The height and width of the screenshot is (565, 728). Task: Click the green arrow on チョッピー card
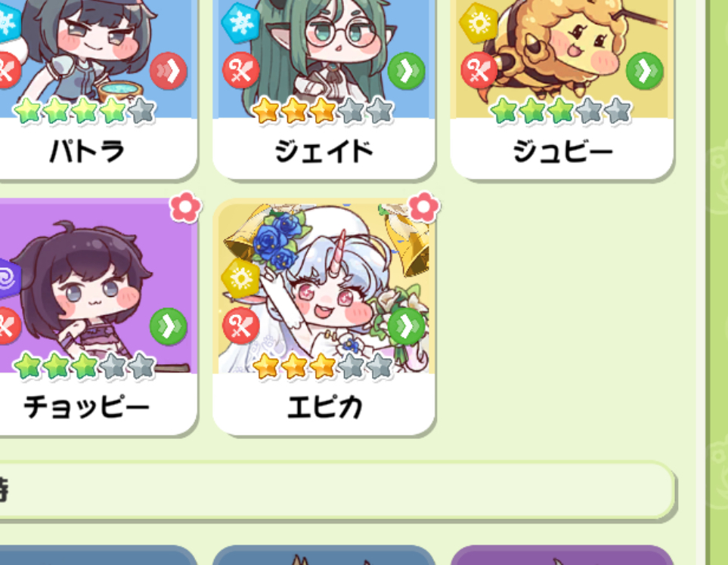(x=169, y=326)
